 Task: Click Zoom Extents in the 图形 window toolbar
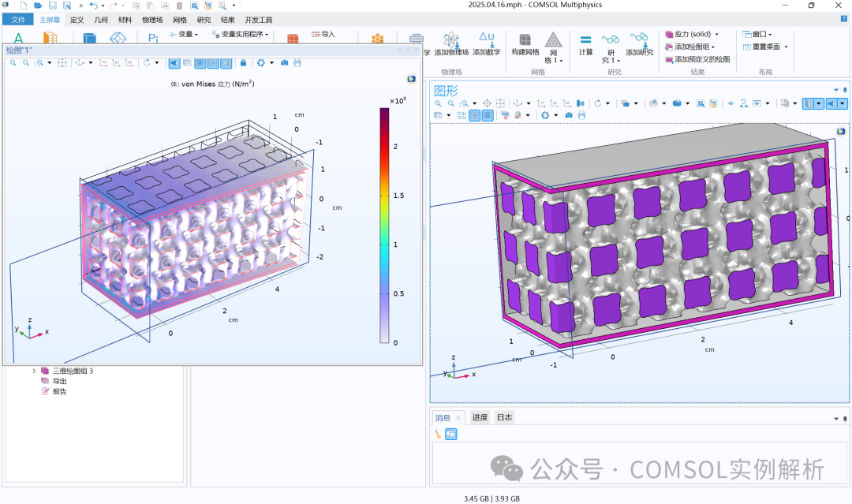500,103
